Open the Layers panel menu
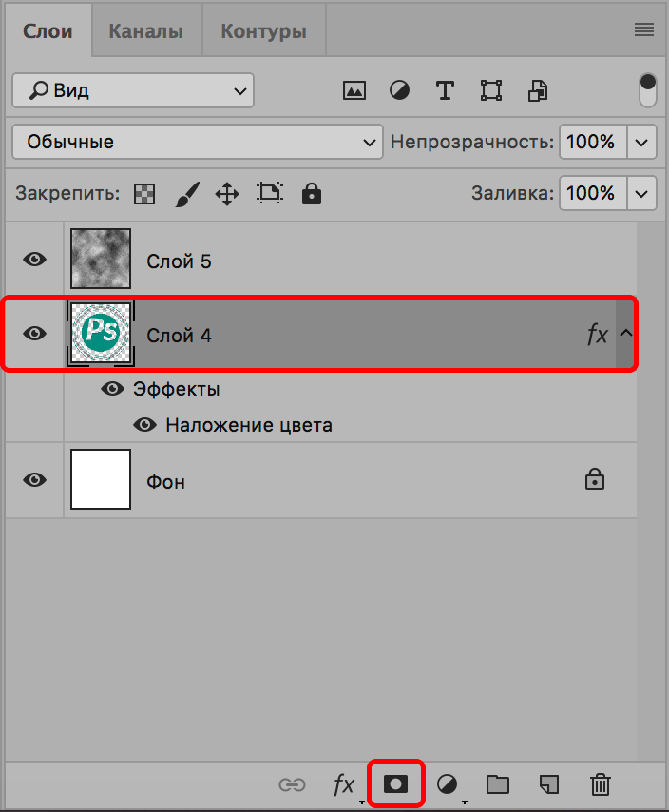Viewport: 669px width, 812px height. point(643,29)
